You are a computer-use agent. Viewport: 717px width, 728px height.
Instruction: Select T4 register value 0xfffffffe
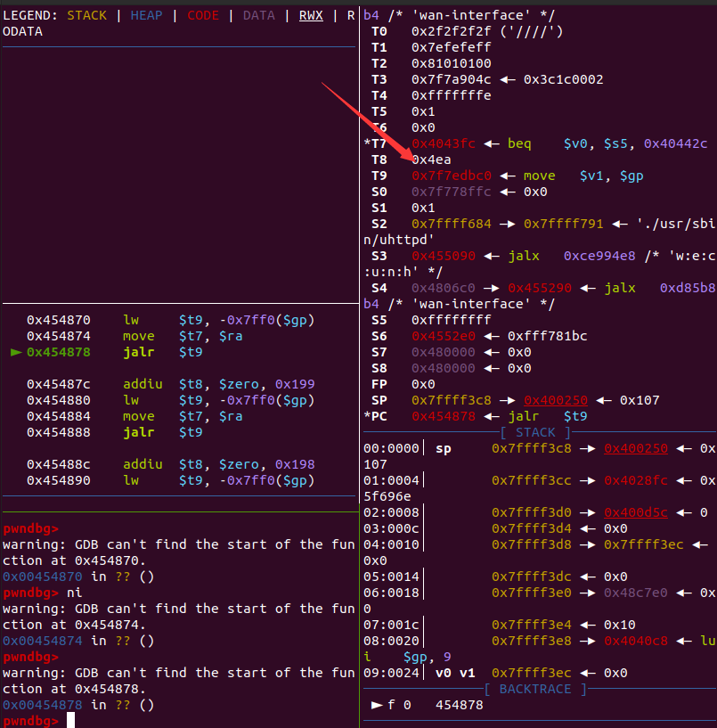click(x=451, y=95)
